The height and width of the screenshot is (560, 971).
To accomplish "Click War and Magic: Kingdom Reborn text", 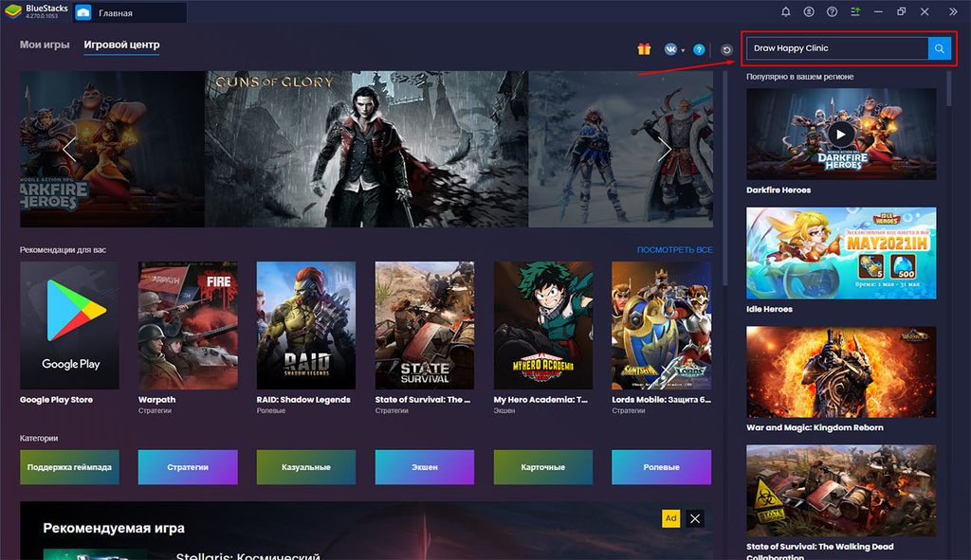I will [815, 427].
